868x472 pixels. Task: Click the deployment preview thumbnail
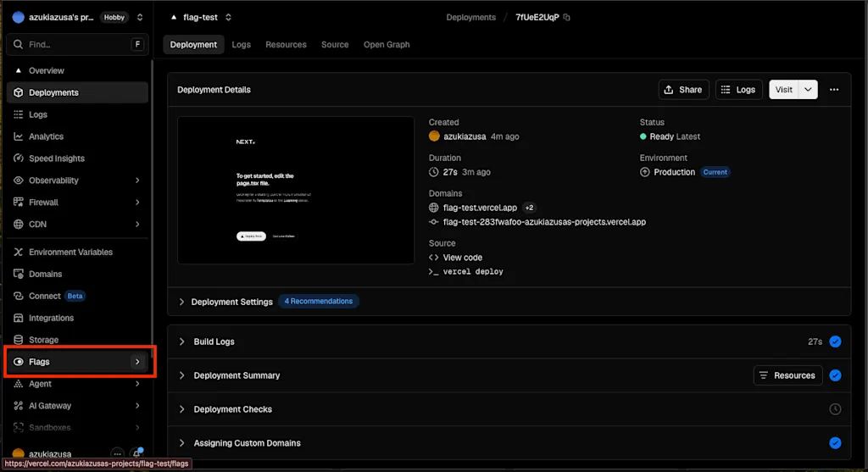pyautogui.click(x=296, y=190)
